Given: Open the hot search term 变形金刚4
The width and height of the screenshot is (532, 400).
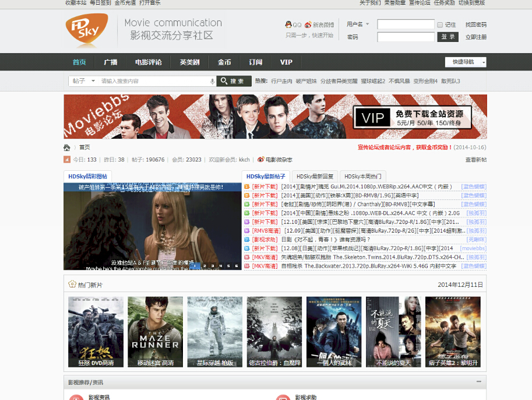Looking at the screenshot, I should tap(425, 81).
